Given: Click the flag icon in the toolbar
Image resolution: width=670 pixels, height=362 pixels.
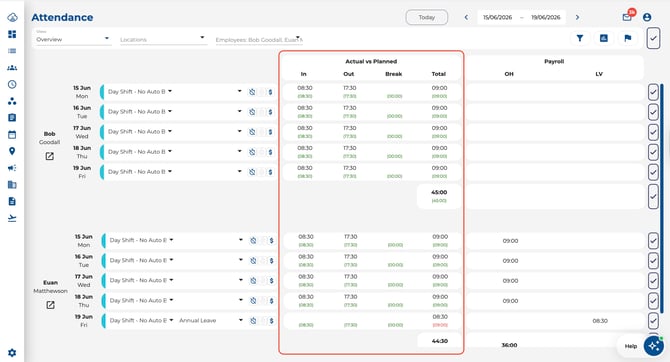Looking at the screenshot, I should [x=628, y=38].
